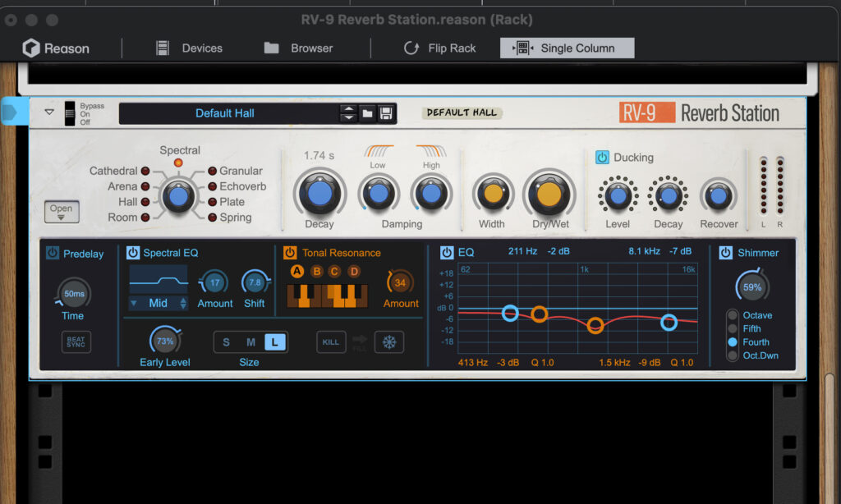841x504 pixels.
Task: Click the 50ms Predelay Time knob
Action: pyautogui.click(x=74, y=293)
